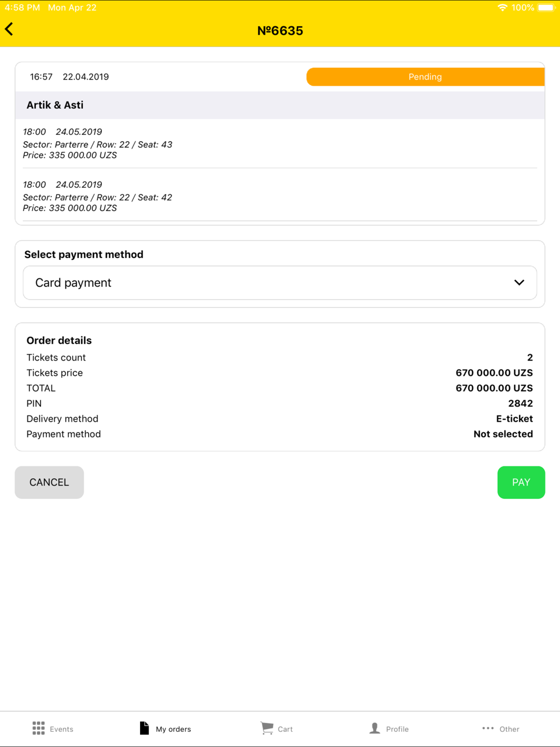Viewport: 560px width, 747px height.
Task: Select the Seat 42 ticket entry
Action: (280, 196)
